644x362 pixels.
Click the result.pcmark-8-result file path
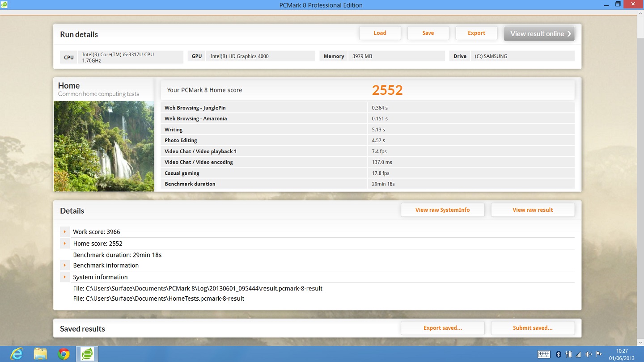tap(198, 288)
